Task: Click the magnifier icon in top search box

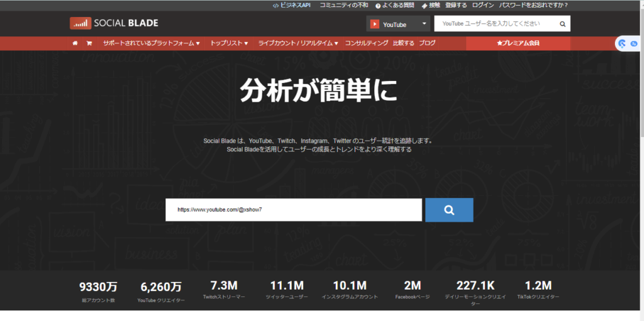Action: tap(562, 24)
